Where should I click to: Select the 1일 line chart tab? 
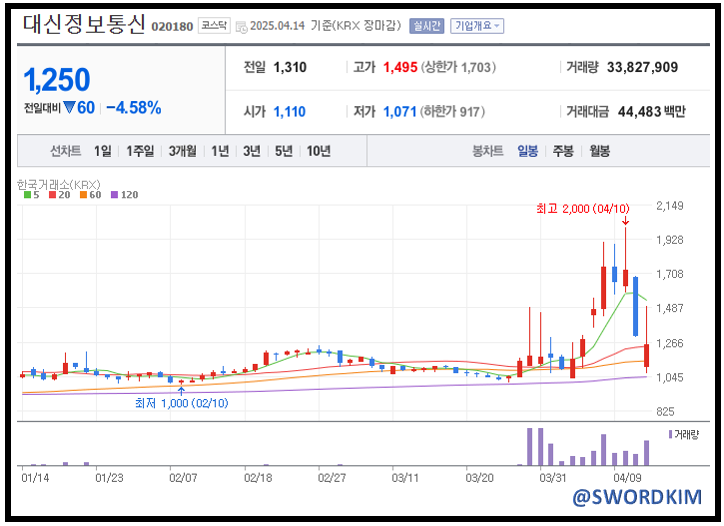coord(103,151)
